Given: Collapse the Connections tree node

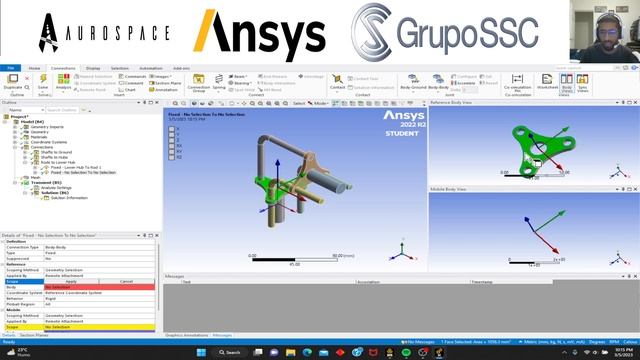Looking at the screenshot, I should pos(15,147).
